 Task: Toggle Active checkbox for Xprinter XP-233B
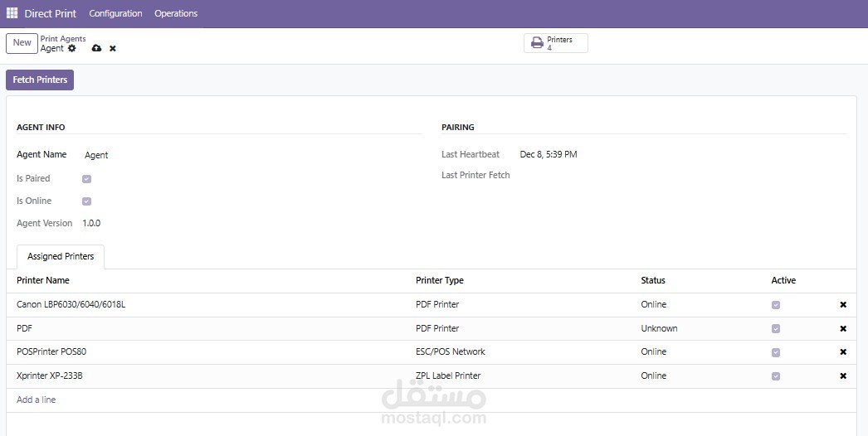coord(776,376)
